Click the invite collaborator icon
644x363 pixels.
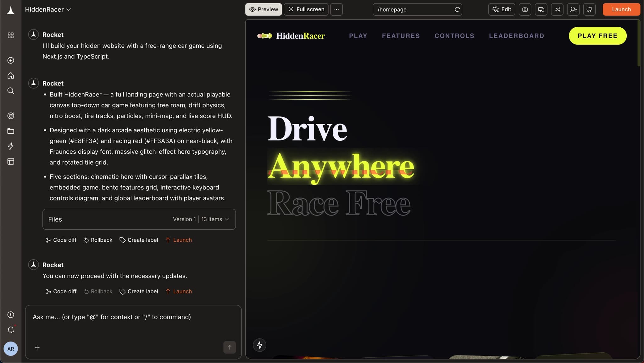click(x=573, y=9)
